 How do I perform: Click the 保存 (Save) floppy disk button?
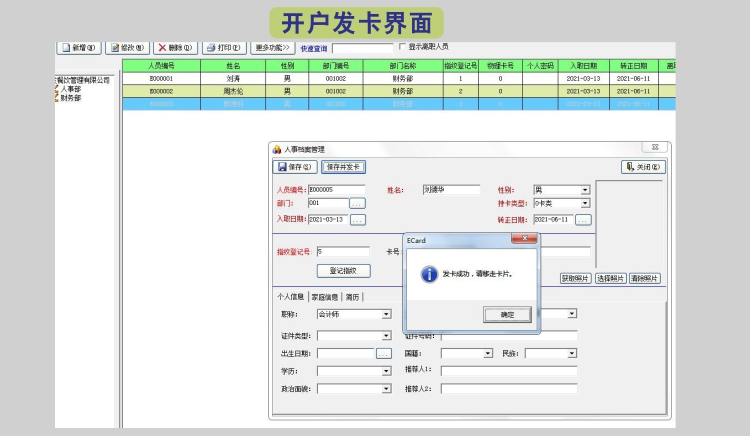[x=295, y=167]
